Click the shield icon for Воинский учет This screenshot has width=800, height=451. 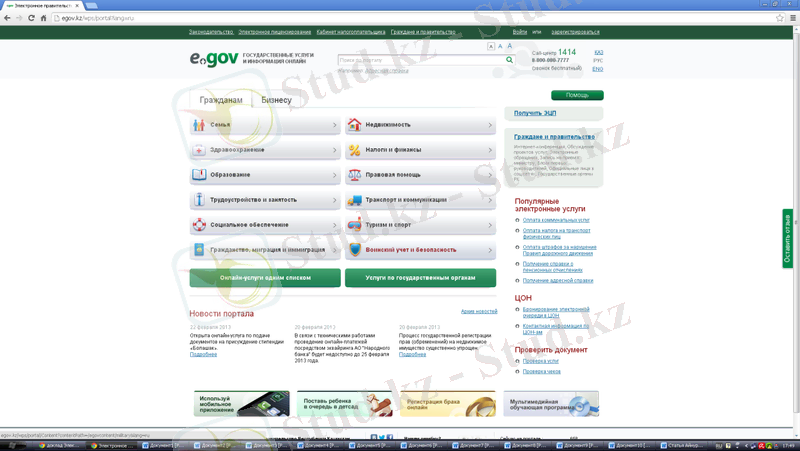355,249
